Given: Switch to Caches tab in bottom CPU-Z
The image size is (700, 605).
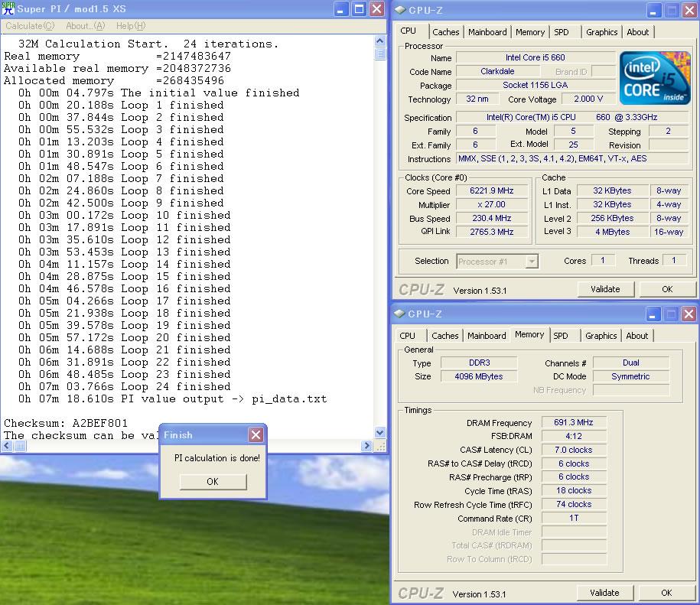Looking at the screenshot, I should point(444,336).
